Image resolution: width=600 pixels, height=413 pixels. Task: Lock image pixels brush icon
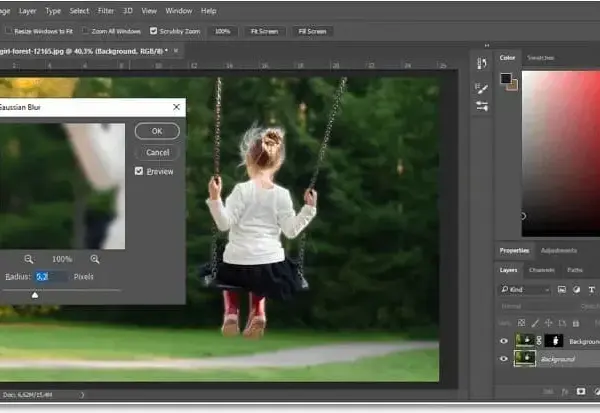tap(535, 323)
